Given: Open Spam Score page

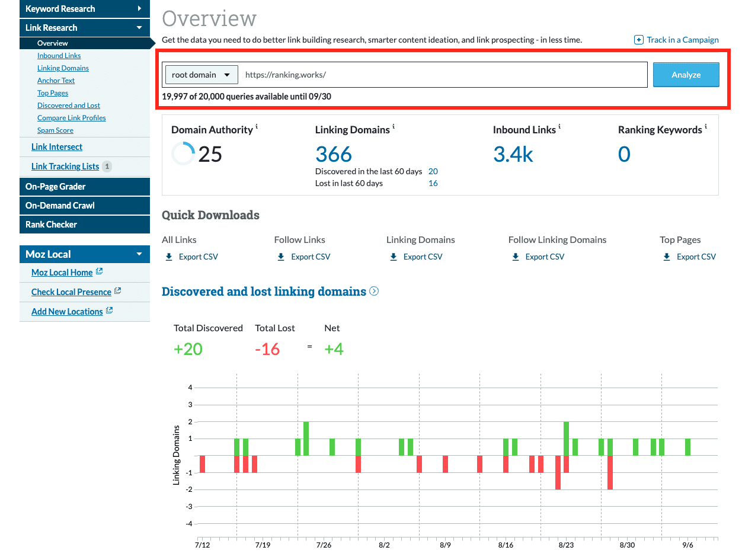Looking at the screenshot, I should (x=55, y=130).
